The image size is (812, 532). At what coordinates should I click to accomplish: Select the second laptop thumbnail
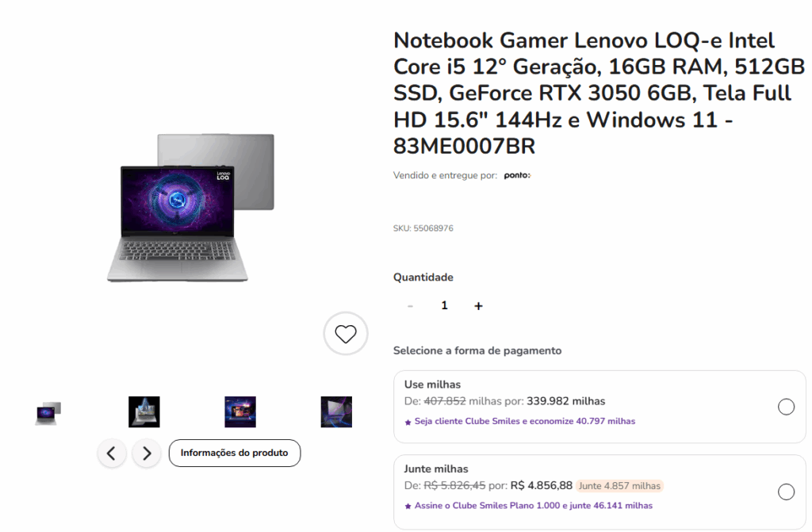pos(144,411)
